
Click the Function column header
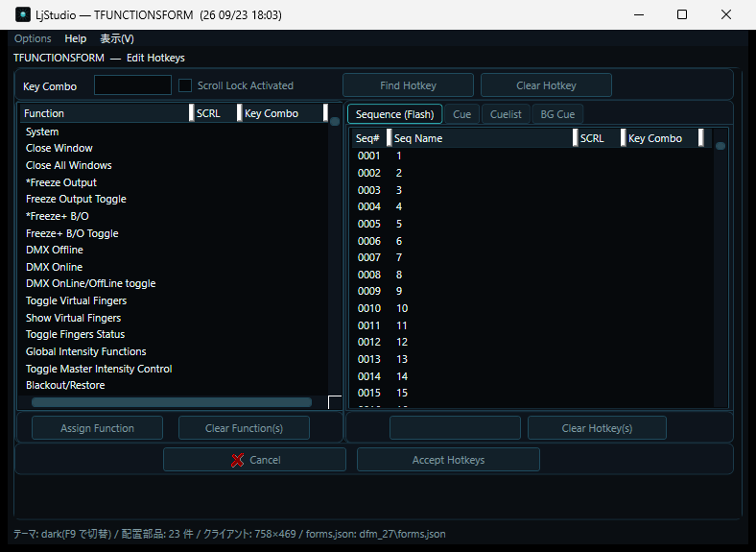(x=106, y=113)
